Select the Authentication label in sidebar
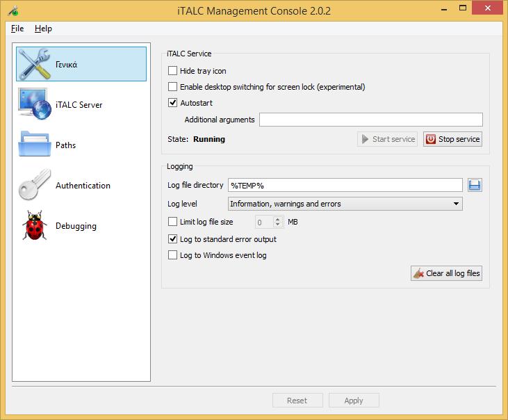 point(83,186)
